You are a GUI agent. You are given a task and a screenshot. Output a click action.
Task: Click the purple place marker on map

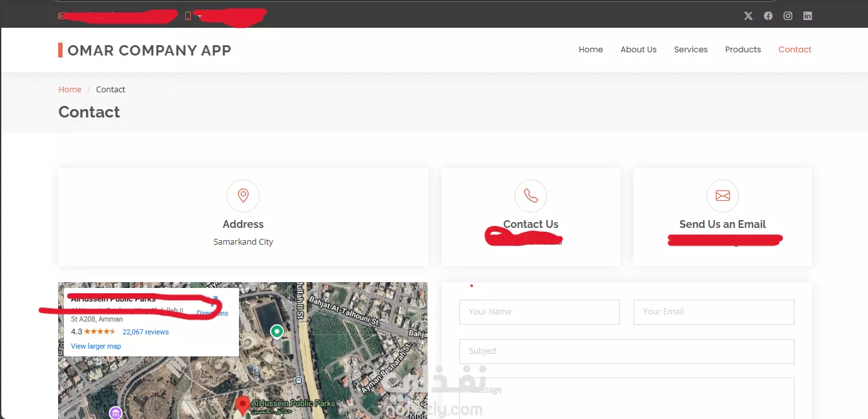point(116,413)
